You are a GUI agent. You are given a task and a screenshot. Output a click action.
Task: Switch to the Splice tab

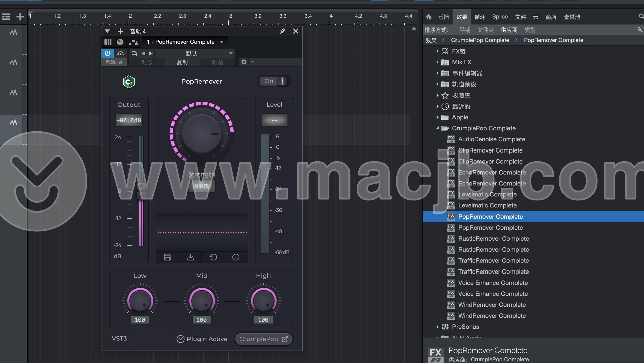500,17
